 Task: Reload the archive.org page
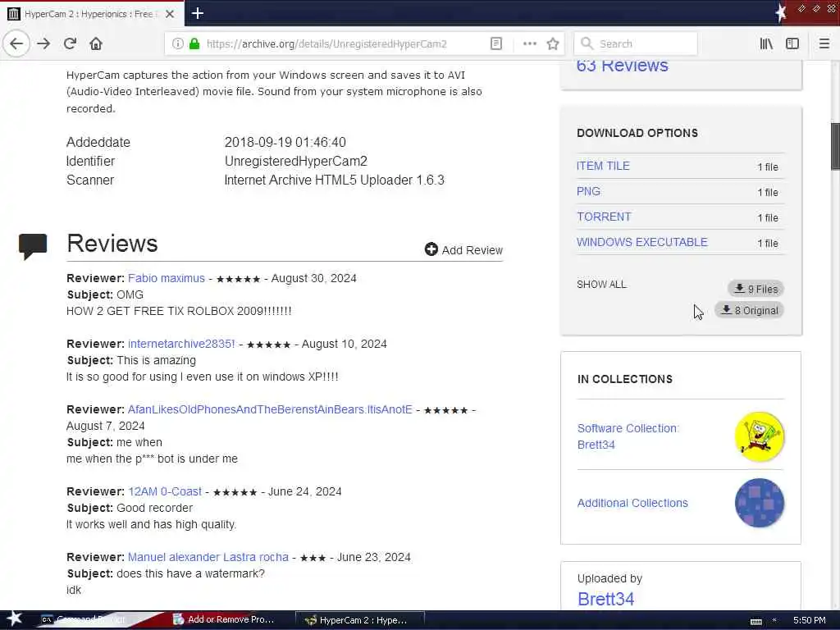point(70,44)
